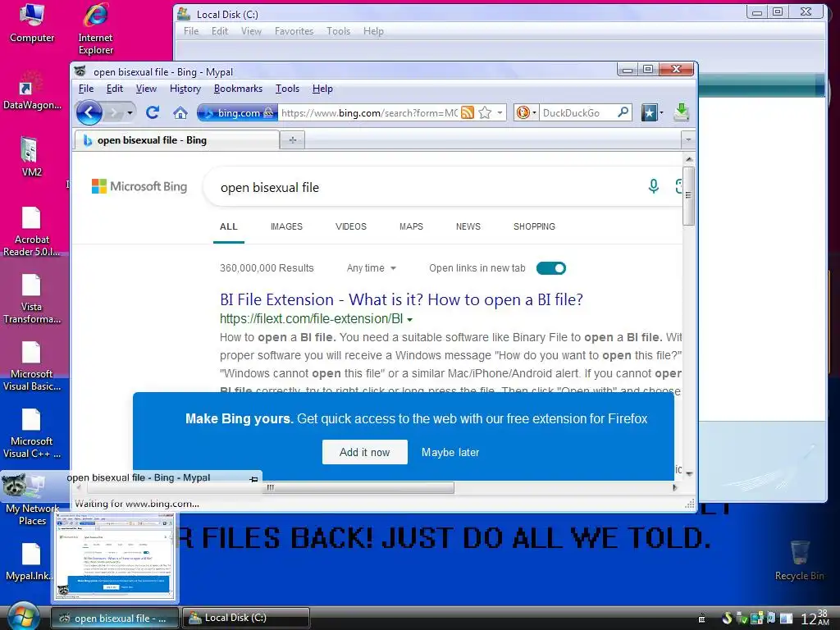Switch to the NEWS results tab

pyautogui.click(x=468, y=226)
